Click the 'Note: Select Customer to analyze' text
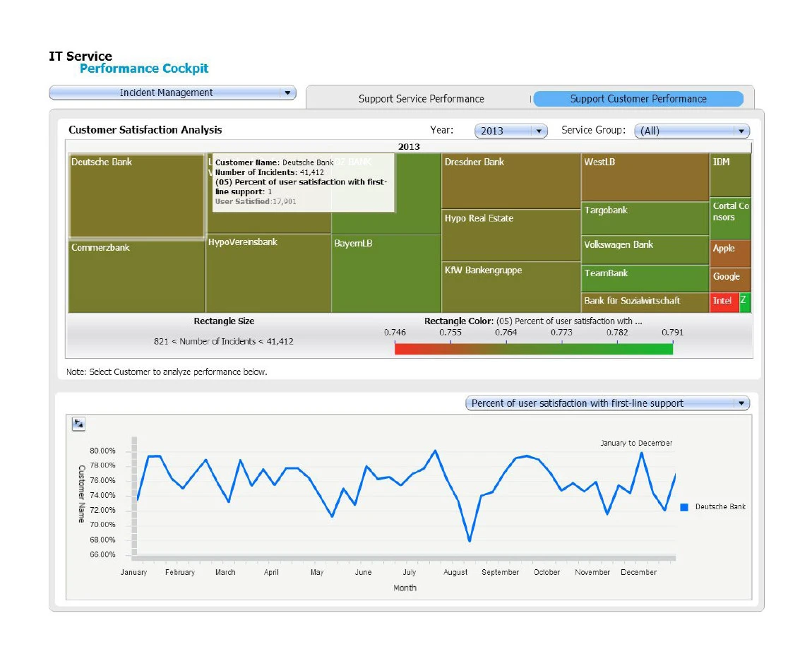Viewport: 812px width, 666px height. point(167,371)
